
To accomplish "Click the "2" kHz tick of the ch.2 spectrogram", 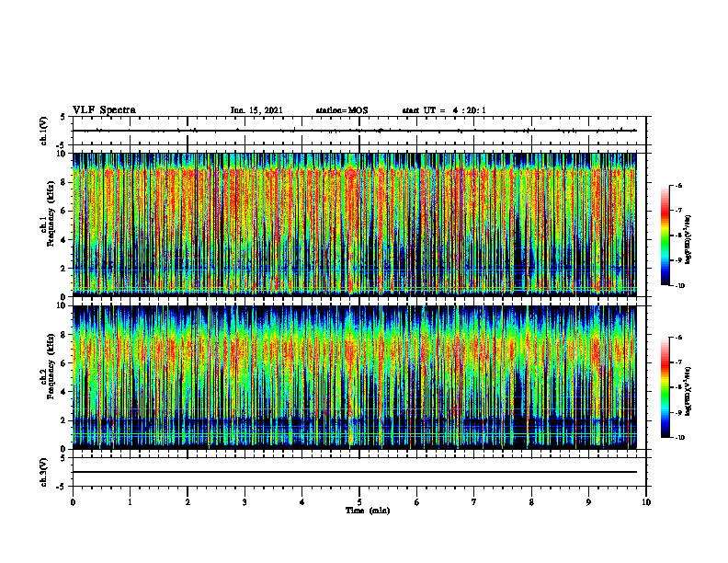I will [x=63, y=420].
